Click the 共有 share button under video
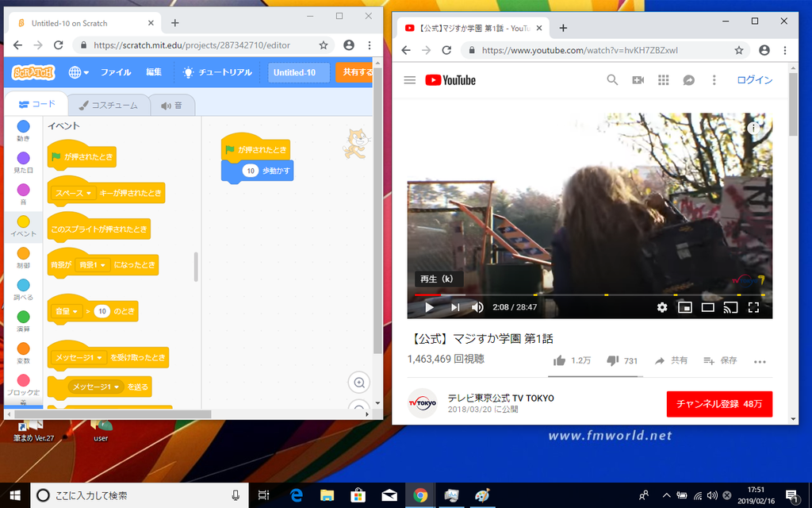This screenshot has width=812, height=508. 671,361
